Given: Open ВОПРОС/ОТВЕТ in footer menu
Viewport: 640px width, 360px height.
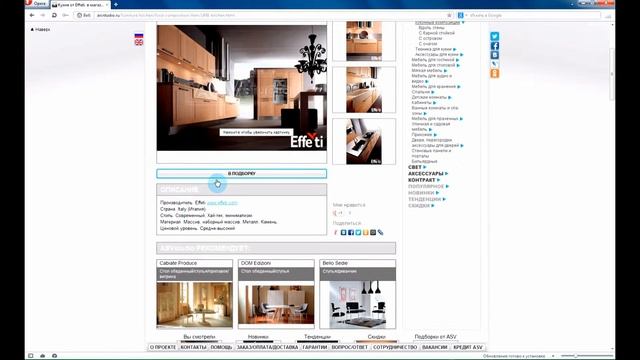Looking at the screenshot, I should [350, 347].
